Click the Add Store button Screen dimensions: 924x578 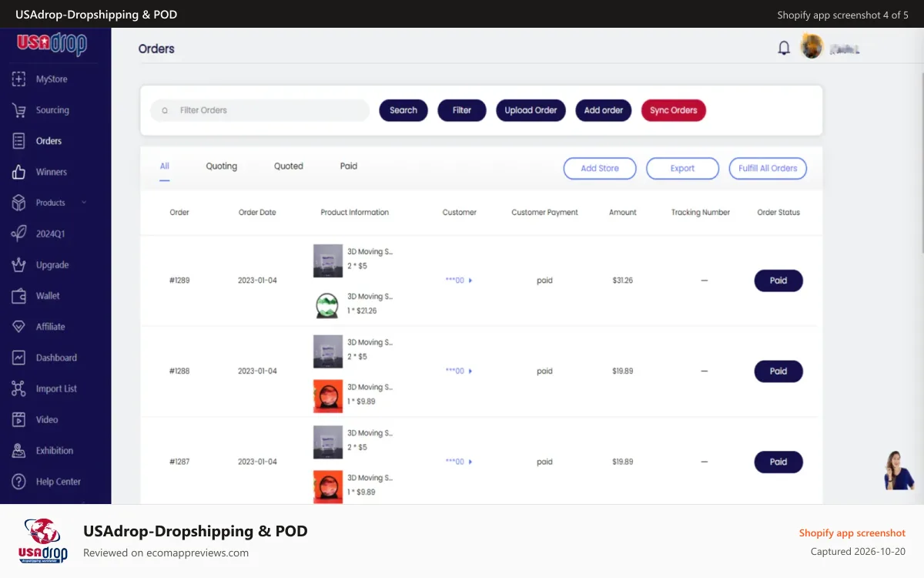pyautogui.click(x=600, y=168)
